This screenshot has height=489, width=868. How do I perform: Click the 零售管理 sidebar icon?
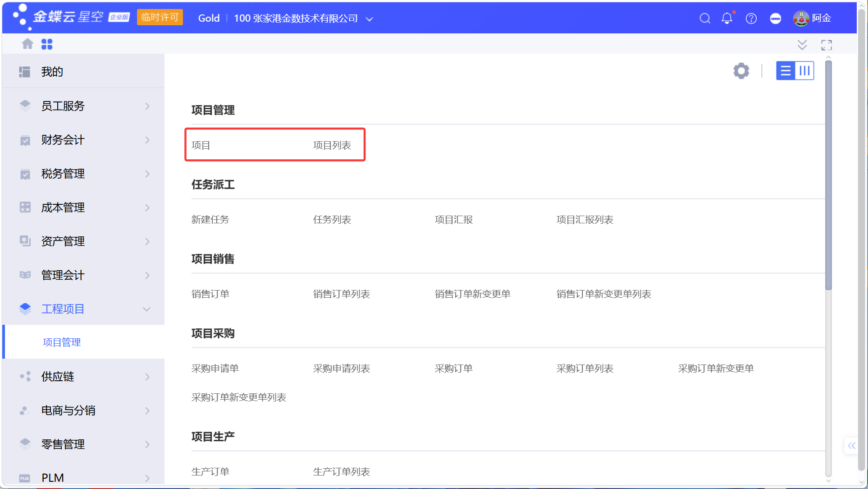pos(25,444)
